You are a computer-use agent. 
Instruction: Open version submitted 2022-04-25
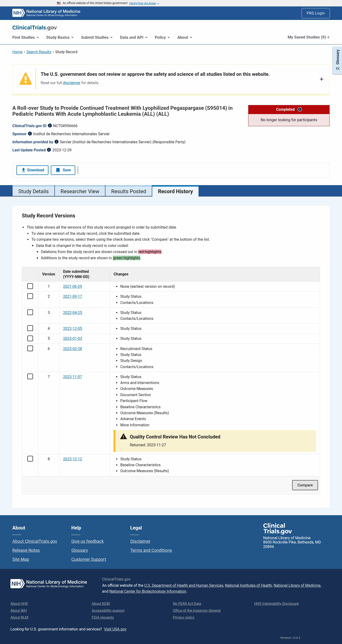coord(72,312)
